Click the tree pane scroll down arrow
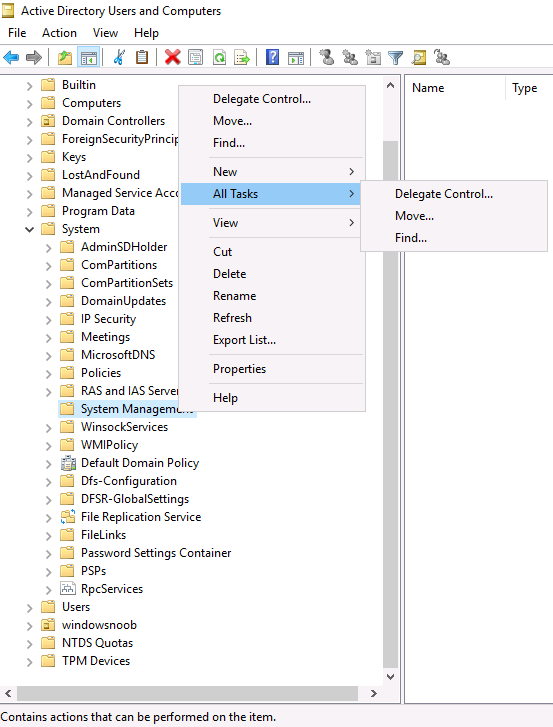This screenshot has height=727, width=553. coord(390,676)
